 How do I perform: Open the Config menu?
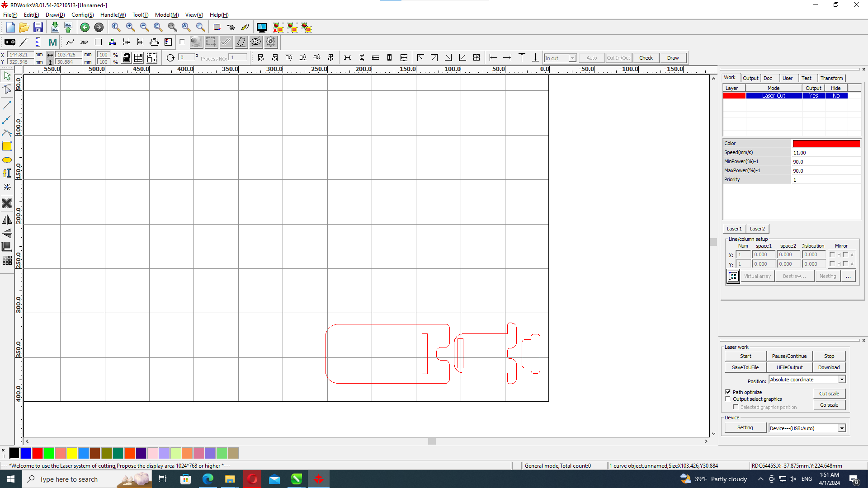click(83, 15)
